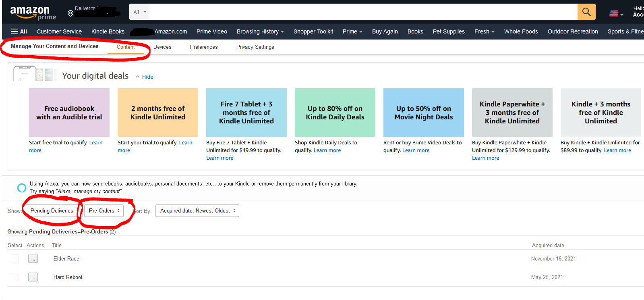
Task: Click the Alexa ring icon
Action: point(22,187)
